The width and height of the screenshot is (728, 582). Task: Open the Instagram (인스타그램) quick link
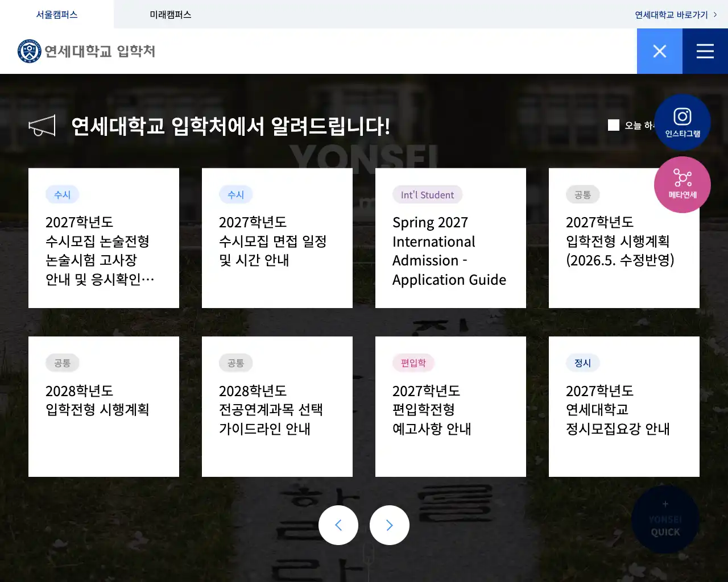point(682,122)
